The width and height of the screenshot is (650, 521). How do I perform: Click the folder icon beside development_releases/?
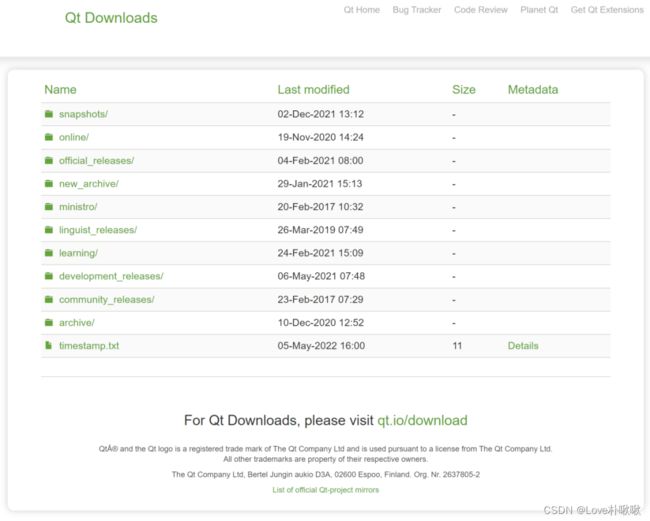coord(49,276)
